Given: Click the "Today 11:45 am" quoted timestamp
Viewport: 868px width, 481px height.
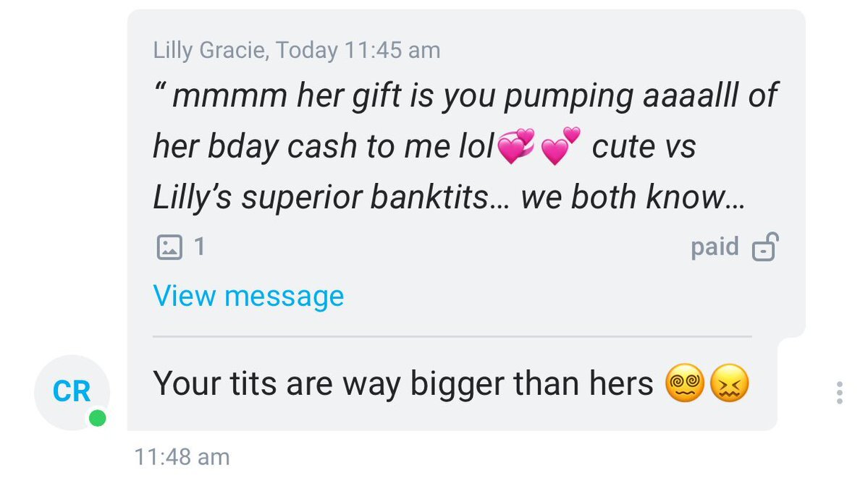Looking at the screenshot, I should click(x=358, y=50).
